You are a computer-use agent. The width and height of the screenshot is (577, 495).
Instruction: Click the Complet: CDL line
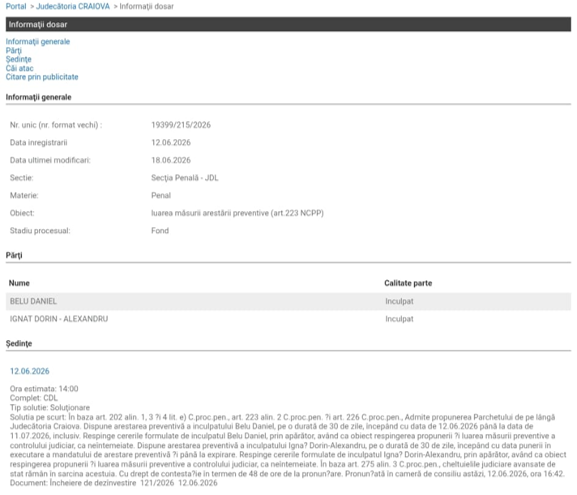[x=34, y=398]
